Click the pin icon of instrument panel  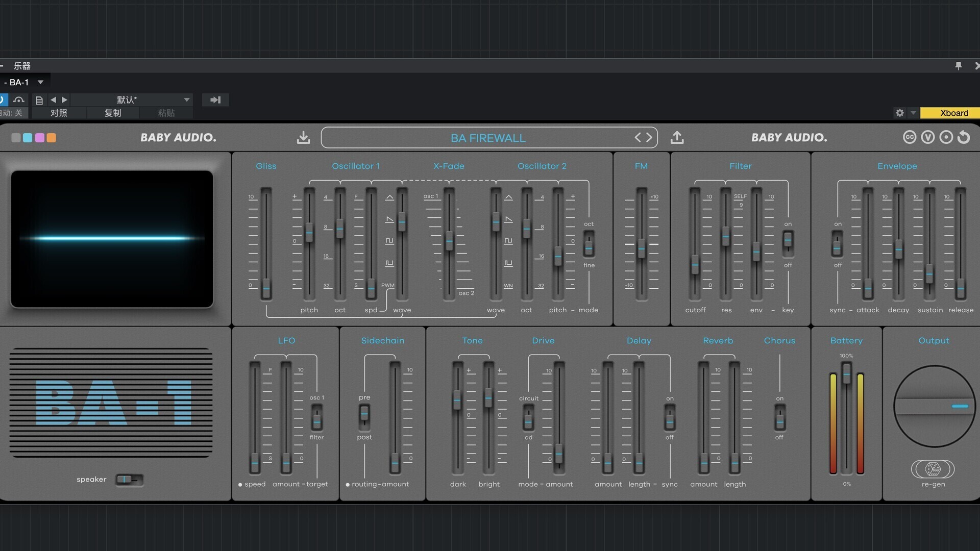(x=958, y=66)
